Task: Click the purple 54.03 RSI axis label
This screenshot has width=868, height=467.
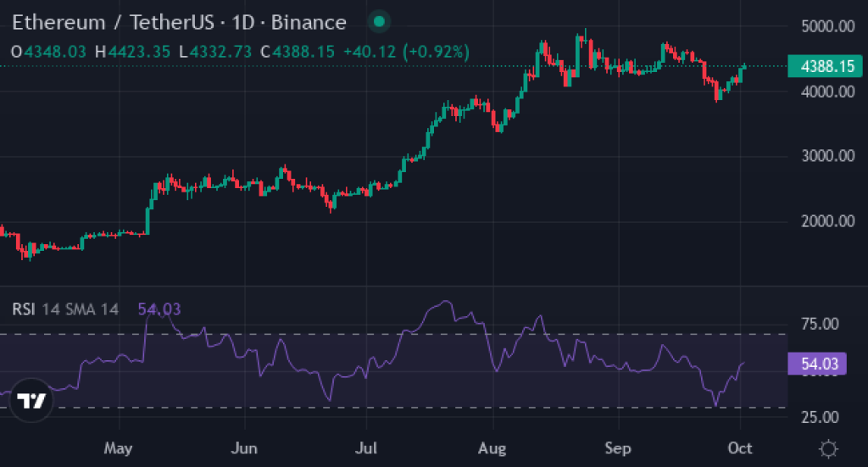Action: coord(820,364)
